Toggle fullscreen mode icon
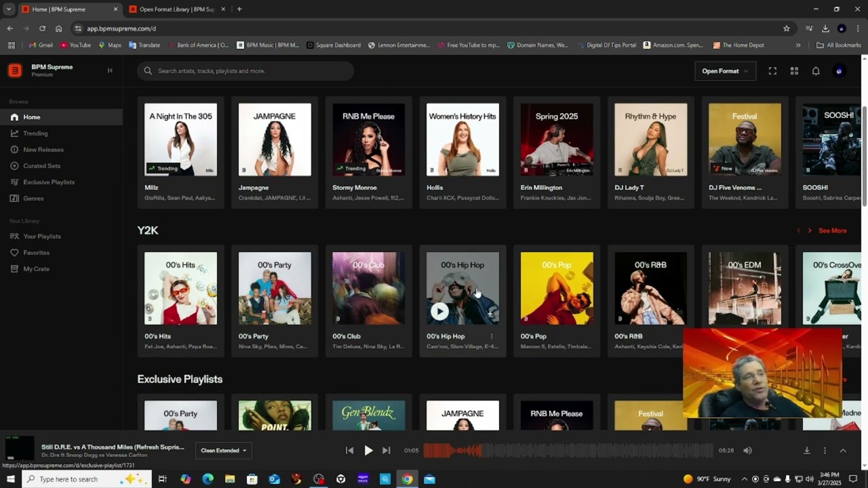The image size is (868, 488). [x=772, y=71]
